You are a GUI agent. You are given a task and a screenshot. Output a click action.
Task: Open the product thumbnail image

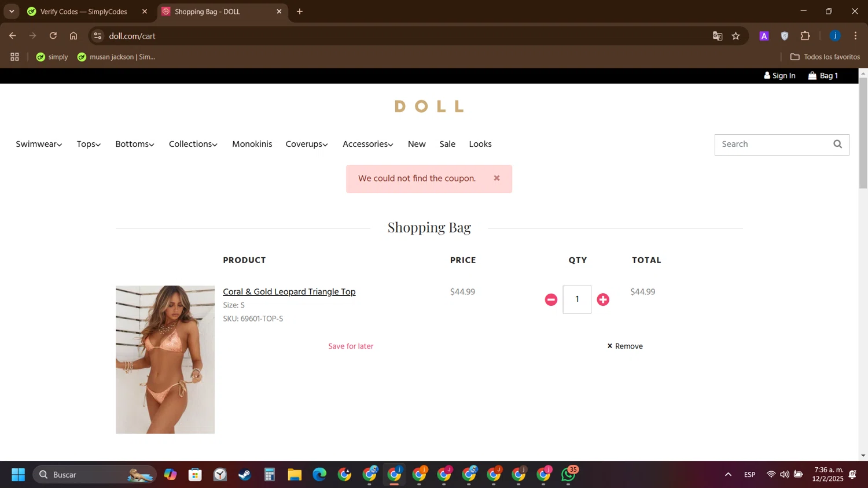(x=165, y=360)
